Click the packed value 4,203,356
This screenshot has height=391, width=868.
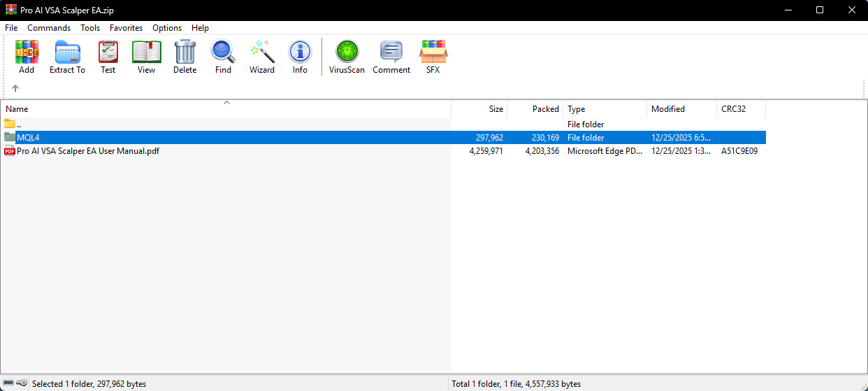point(542,151)
